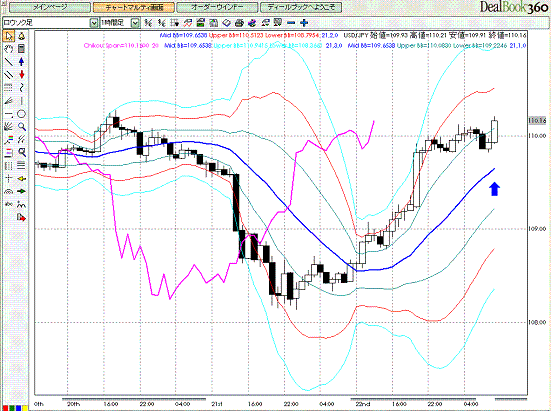Switch to the ディールブックへようこそ tab

(300, 7)
